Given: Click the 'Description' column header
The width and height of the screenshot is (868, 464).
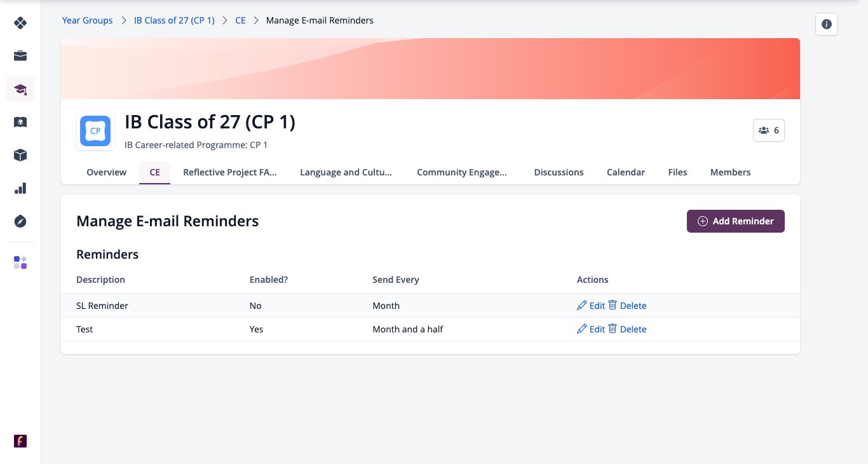Looking at the screenshot, I should pos(100,280).
